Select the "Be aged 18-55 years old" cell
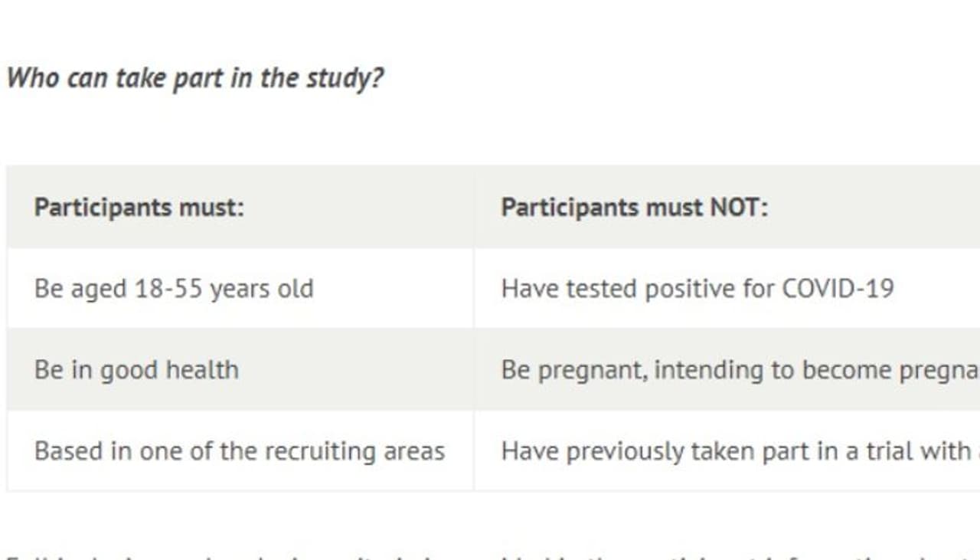980x560 pixels. (x=174, y=289)
